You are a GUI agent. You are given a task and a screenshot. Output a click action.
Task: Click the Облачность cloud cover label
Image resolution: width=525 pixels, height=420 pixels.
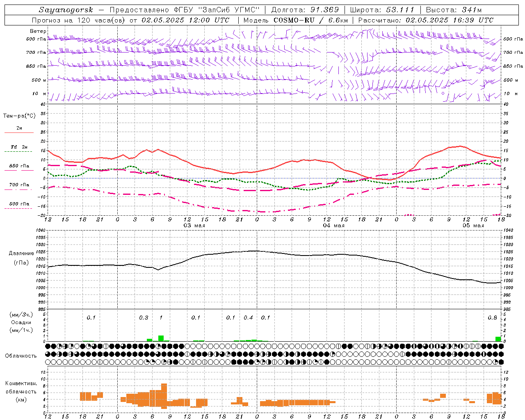(x=21, y=356)
